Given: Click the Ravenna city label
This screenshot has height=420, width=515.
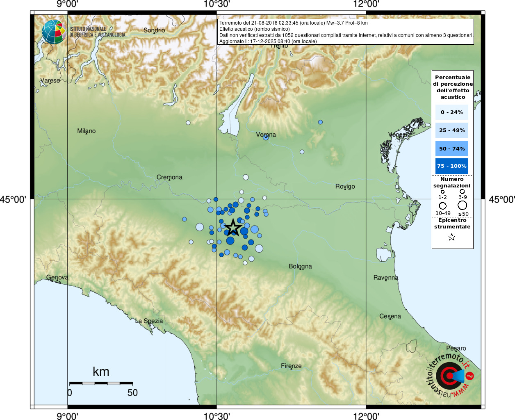Looking at the screenshot, I should coord(385,278).
